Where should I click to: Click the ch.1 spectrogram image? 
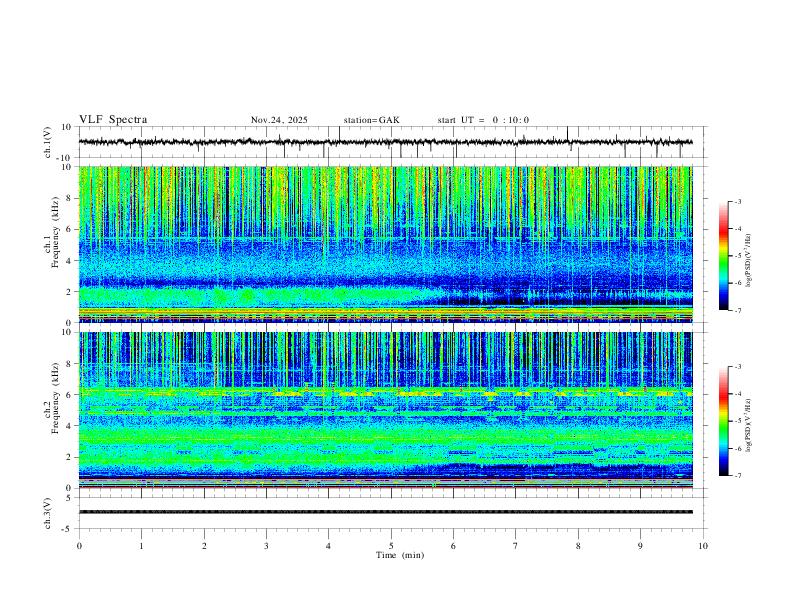coord(385,244)
